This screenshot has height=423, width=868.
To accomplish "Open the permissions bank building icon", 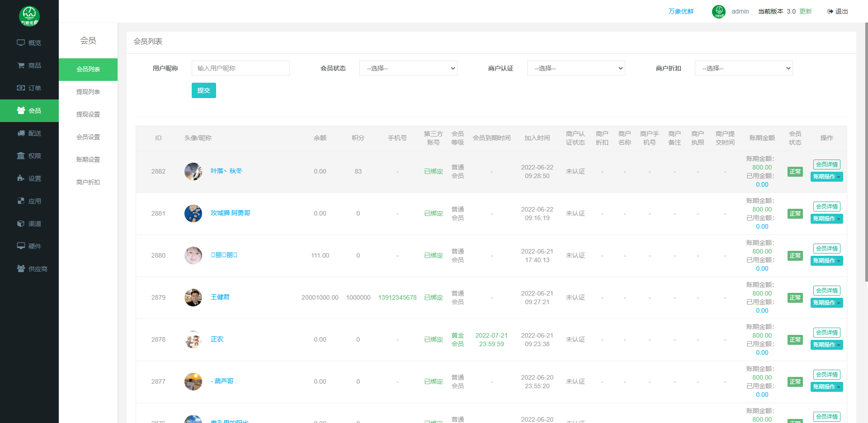I will coord(21,156).
